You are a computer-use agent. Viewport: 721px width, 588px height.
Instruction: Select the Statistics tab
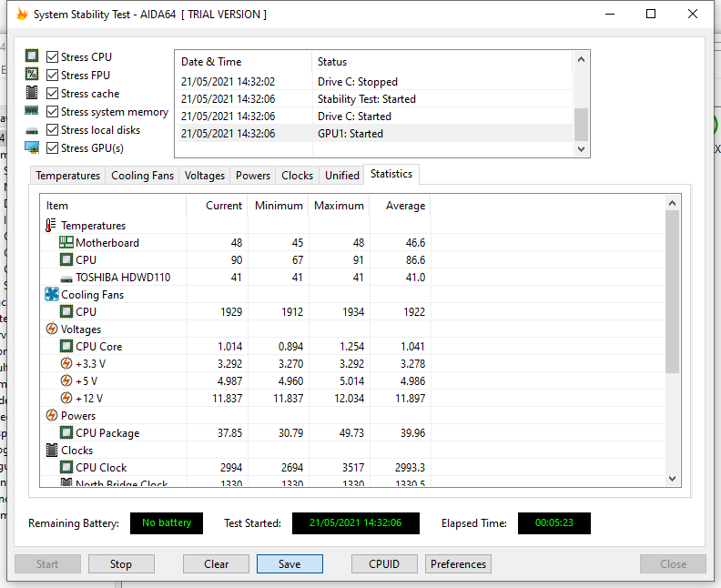tap(391, 174)
